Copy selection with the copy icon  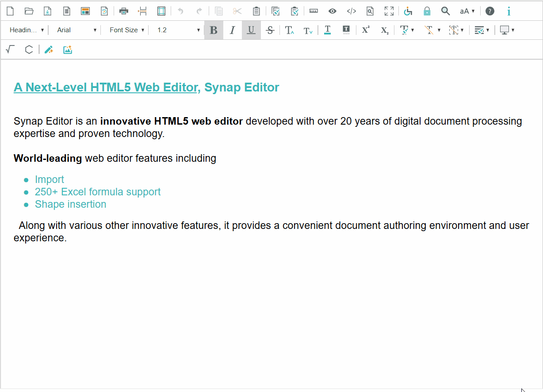218,11
